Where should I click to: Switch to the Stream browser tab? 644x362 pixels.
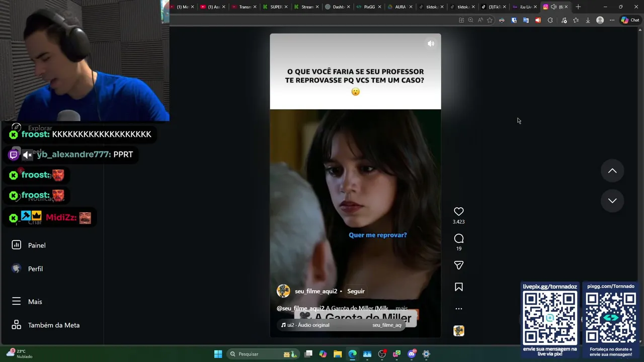click(306, 7)
